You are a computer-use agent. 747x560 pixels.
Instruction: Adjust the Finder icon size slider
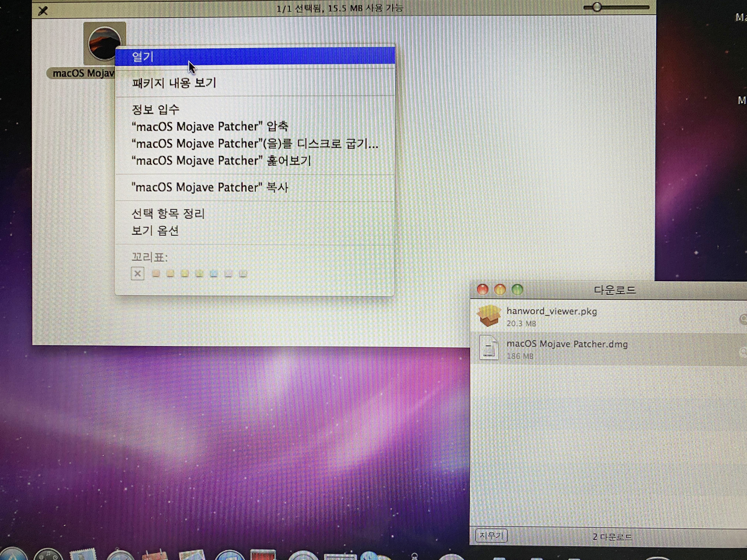[x=597, y=7]
